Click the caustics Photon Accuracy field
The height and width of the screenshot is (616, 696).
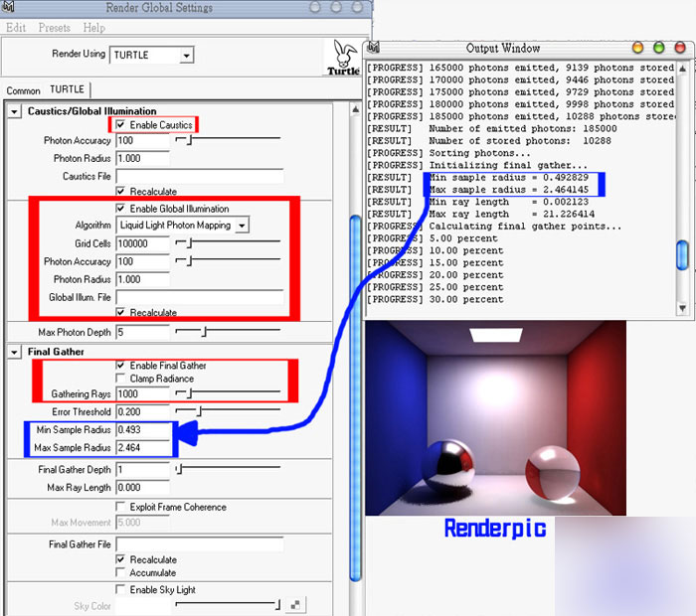tap(142, 140)
